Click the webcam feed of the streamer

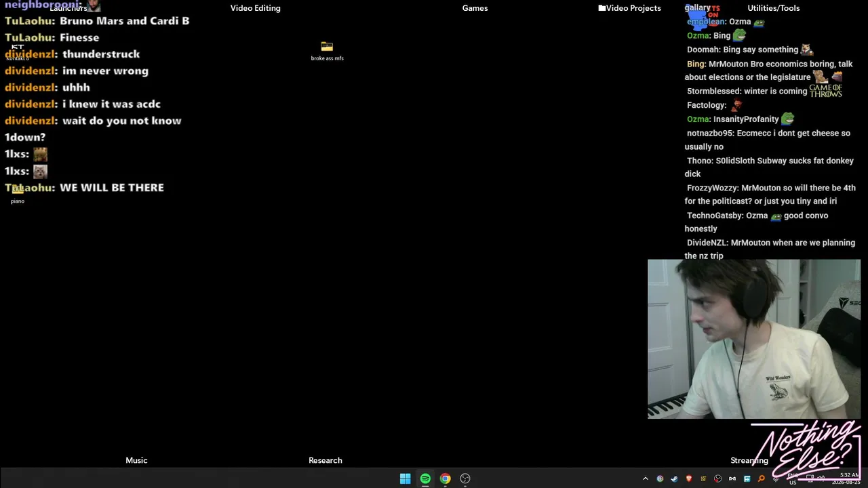[753, 339]
